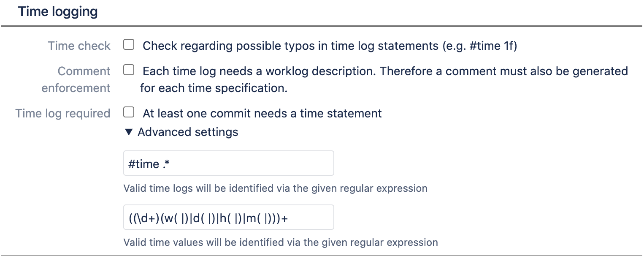Click the "Valid time logs" help text
The height and width of the screenshot is (256, 644).
tap(275, 188)
